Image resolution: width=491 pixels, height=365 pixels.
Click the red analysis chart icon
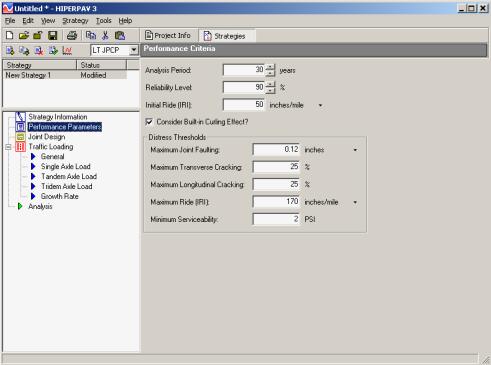click(67, 51)
